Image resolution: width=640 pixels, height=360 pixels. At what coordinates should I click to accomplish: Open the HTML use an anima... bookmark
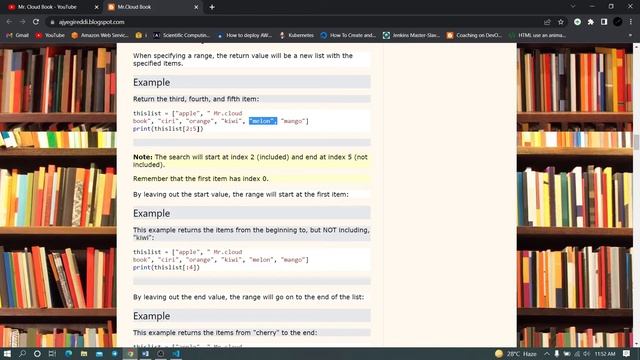[x=537, y=36]
